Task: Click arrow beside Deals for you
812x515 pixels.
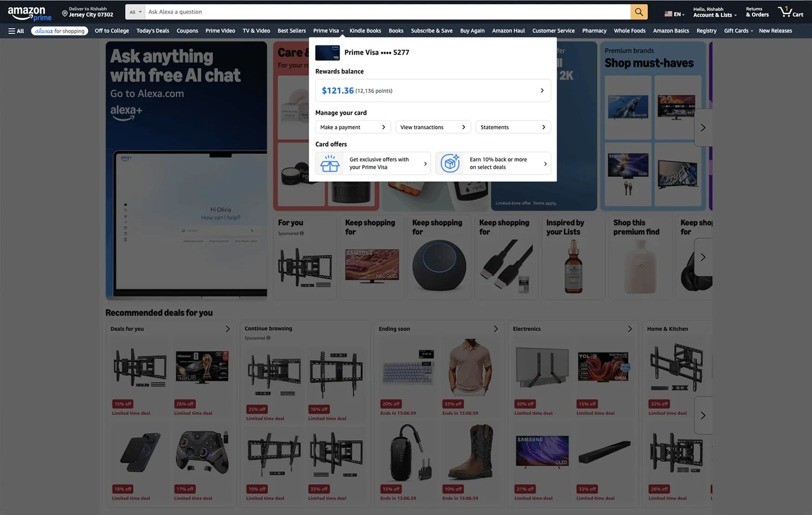Action: (x=228, y=329)
